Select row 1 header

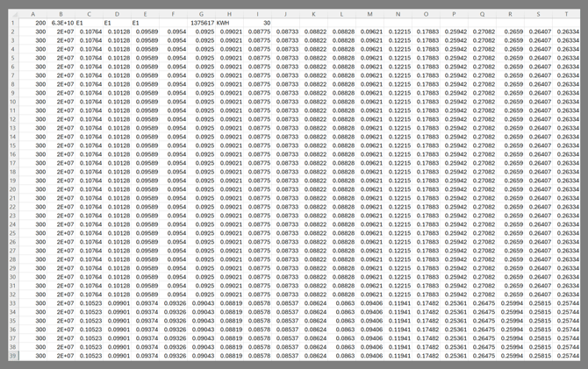(x=13, y=23)
